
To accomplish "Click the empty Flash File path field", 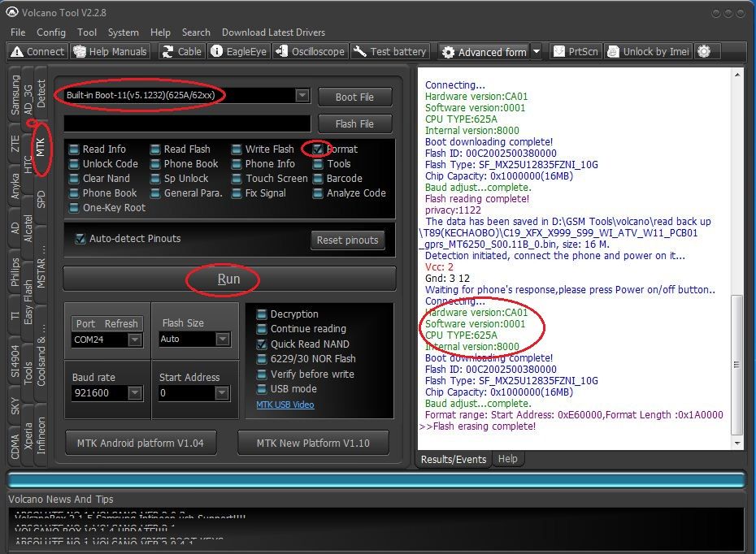I will pos(186,123).
